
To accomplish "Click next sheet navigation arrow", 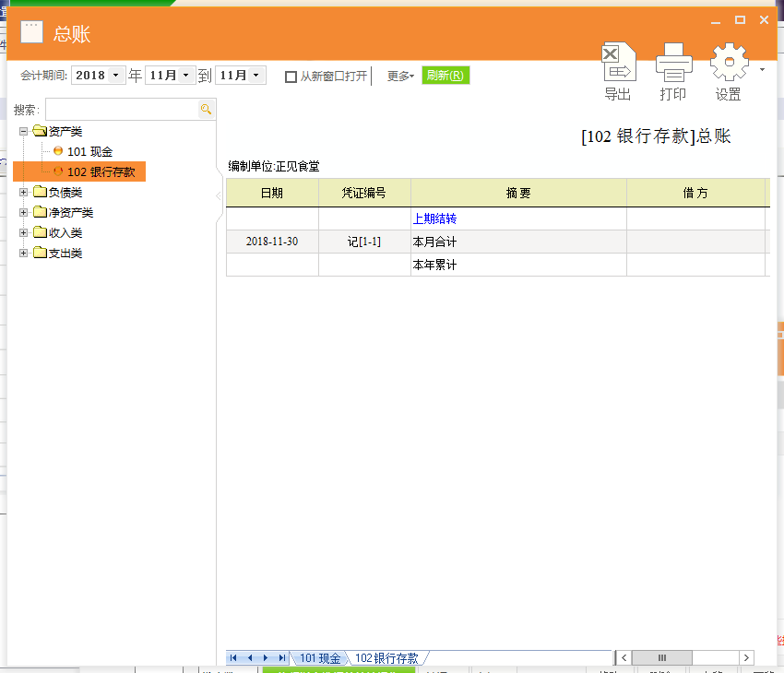I will 266,657.
